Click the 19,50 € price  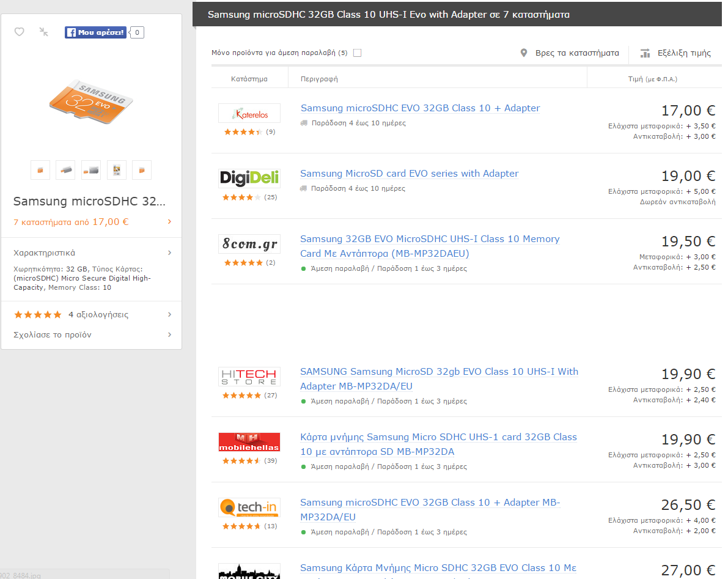(688, 242)
